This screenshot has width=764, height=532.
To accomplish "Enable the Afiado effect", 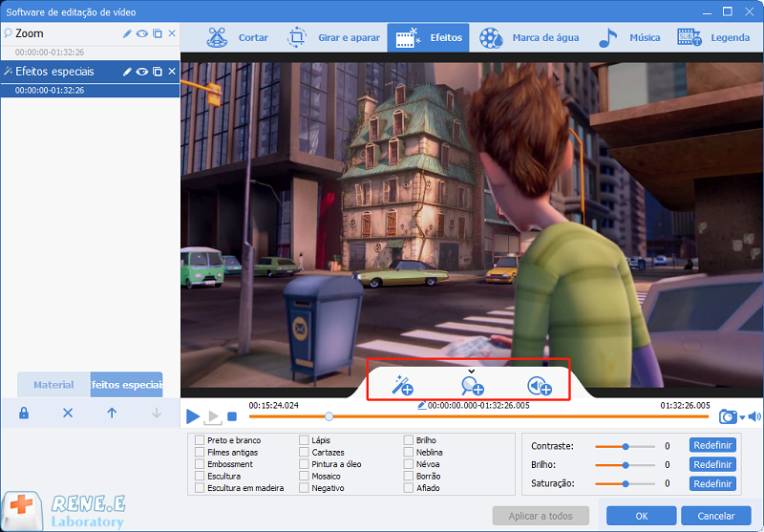I will [x=409, y=488].
